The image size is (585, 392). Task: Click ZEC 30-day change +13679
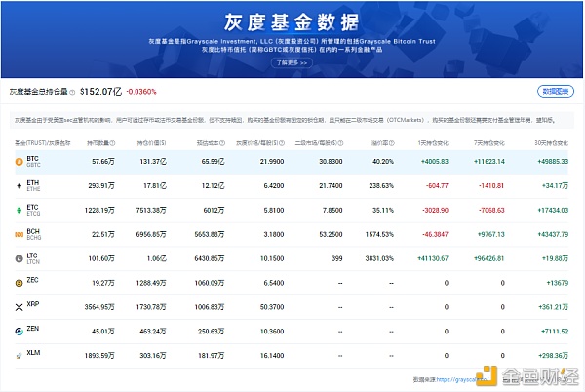[558, 283]
